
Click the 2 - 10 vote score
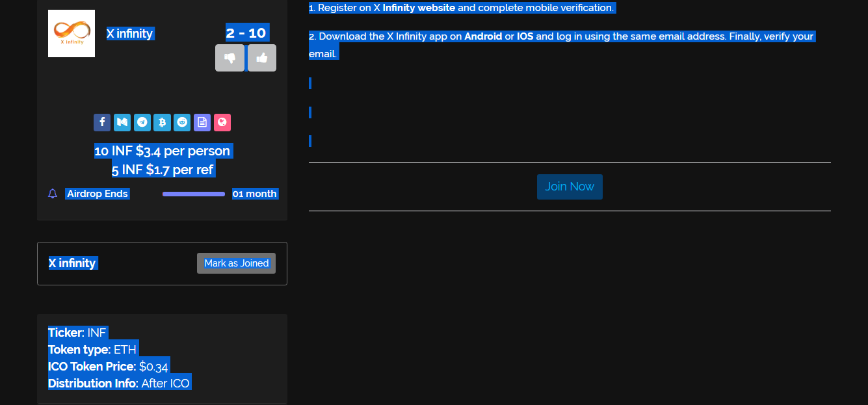246,33
